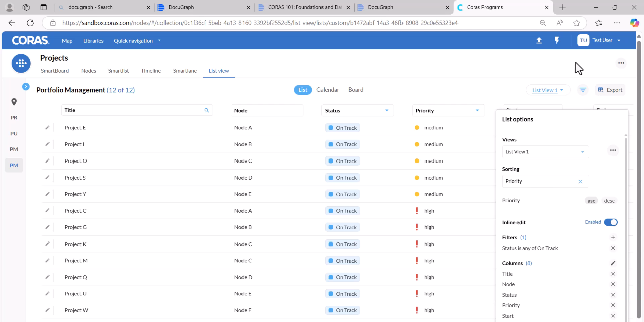Open the Smartlist tab
The image size is (644, 322).
click(x=119, y=71)
